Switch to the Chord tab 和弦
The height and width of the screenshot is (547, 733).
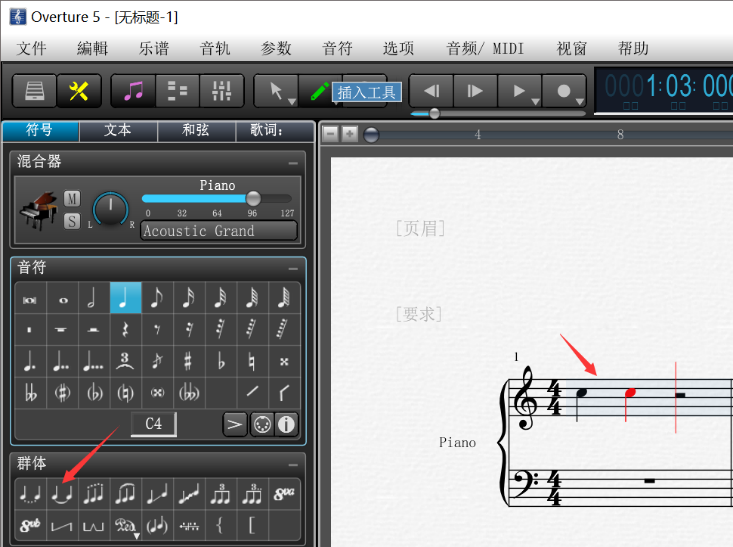196,130
